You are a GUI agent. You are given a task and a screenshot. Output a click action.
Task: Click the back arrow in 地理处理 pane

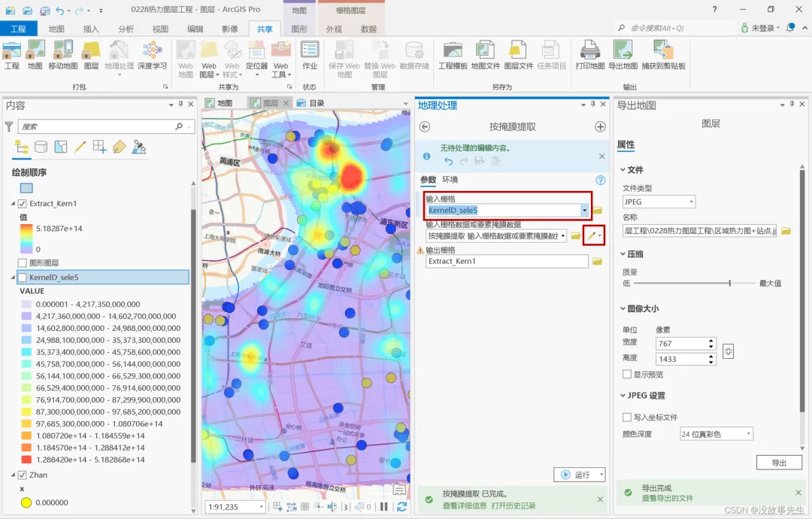[x=425, y=127]
